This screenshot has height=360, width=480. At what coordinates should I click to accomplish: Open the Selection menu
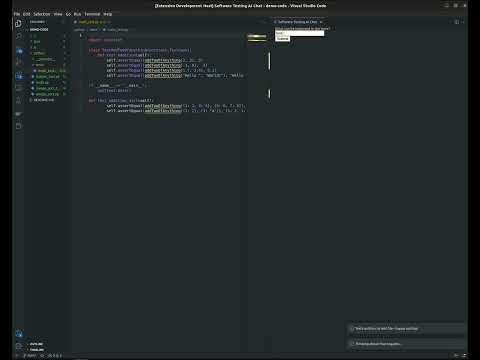click(42, 14)
